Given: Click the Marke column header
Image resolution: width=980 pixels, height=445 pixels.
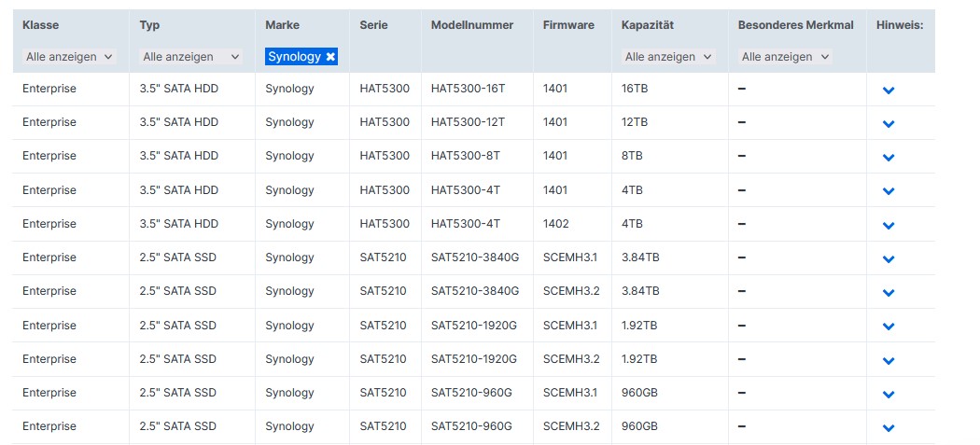Looking at the screenshot, I should (282, 25).
